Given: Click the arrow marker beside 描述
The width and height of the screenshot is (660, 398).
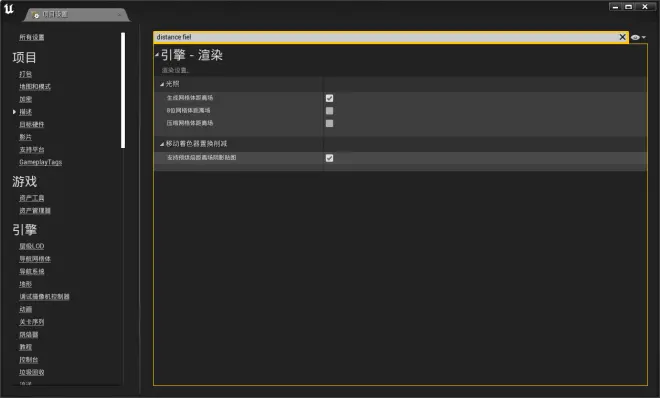Looking at the screenshot, I should coord(14,112).
